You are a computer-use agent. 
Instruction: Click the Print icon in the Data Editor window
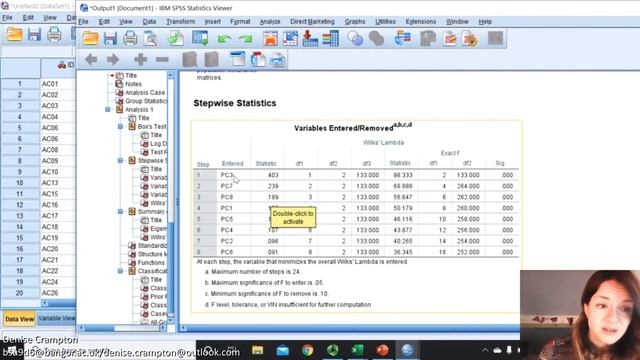pos(54,34)
